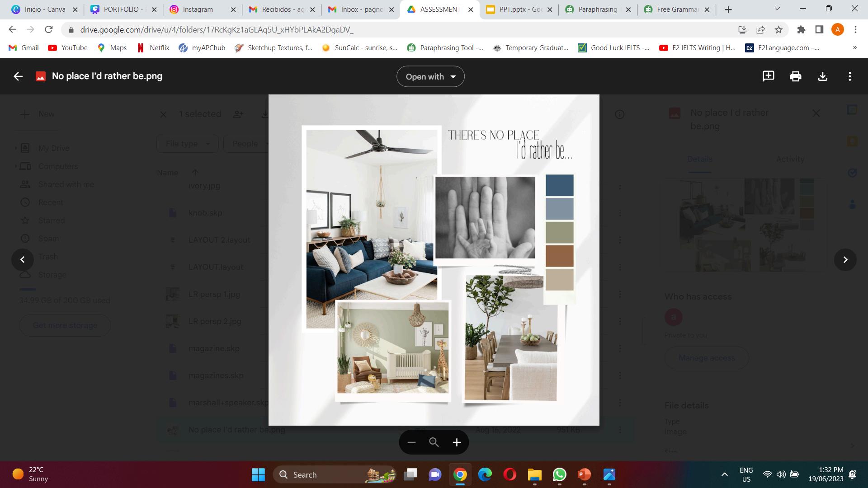Bookmark this page with the star icon
Image resolution: width=868 pixels, height=488 pixels.
tap(778, 30)
